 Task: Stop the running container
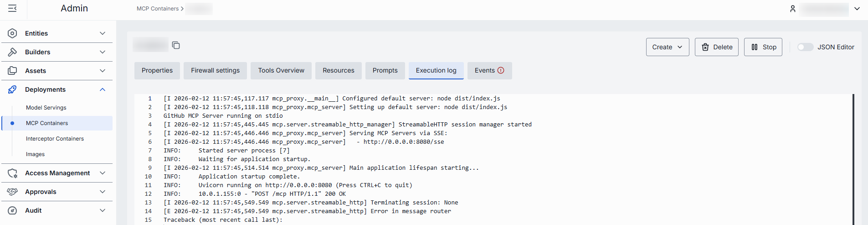click(x=763, y=47)
